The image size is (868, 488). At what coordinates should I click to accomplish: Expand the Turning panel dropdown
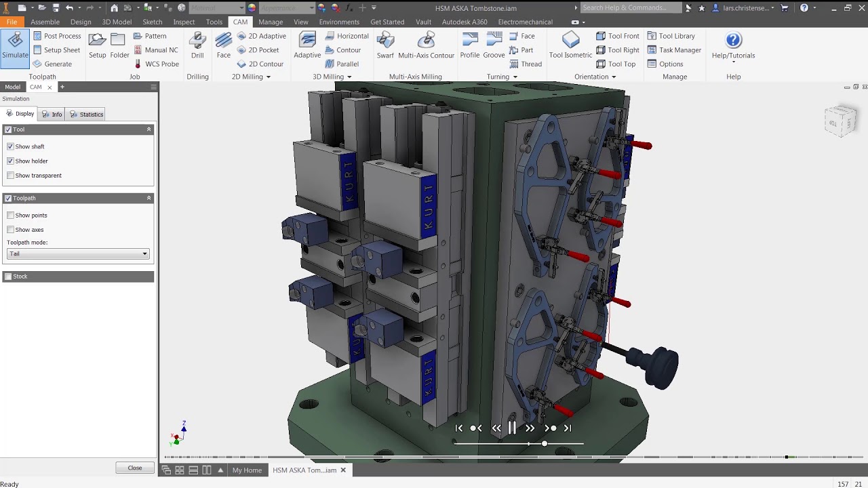coord(515,77)
